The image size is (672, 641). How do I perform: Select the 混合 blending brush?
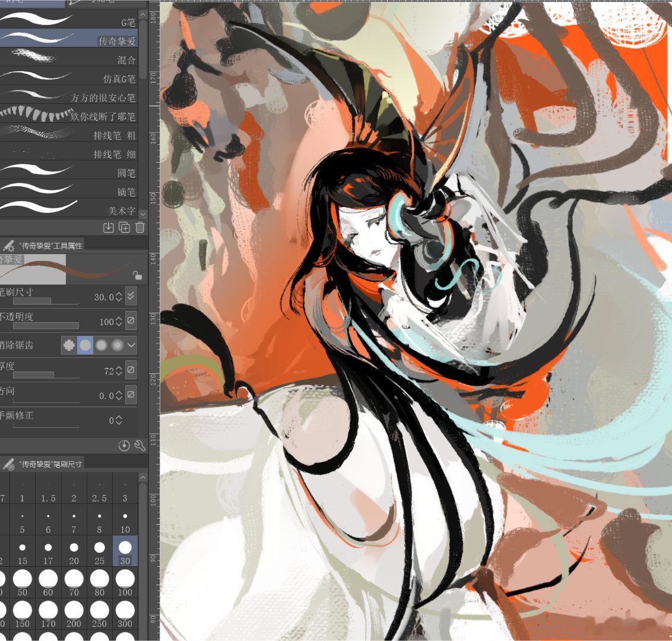pos(69,56)
